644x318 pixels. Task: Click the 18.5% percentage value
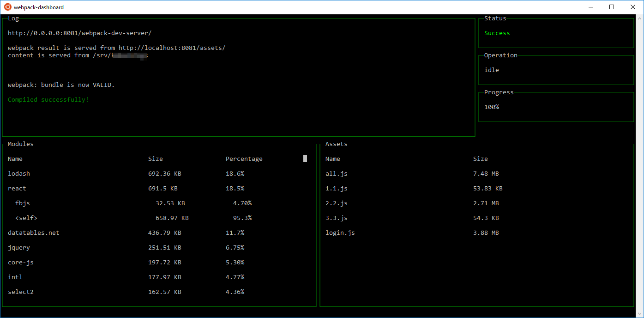tap(235, 189)
